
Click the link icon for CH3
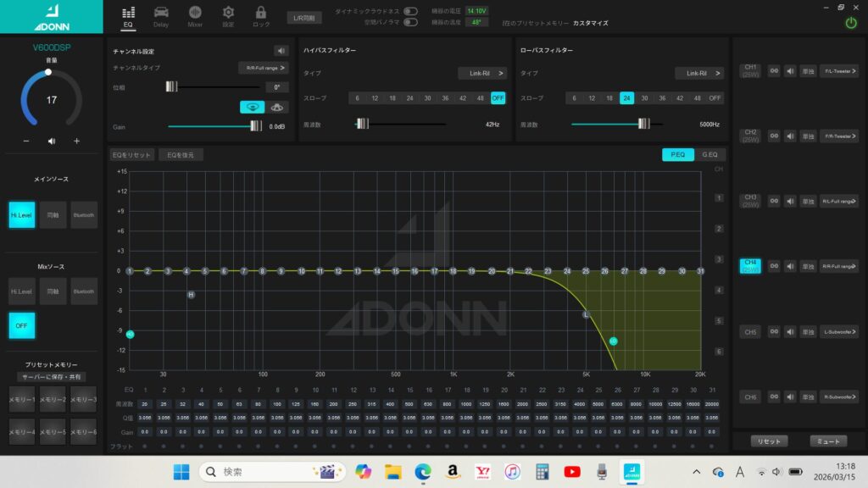tap(773, 202)
